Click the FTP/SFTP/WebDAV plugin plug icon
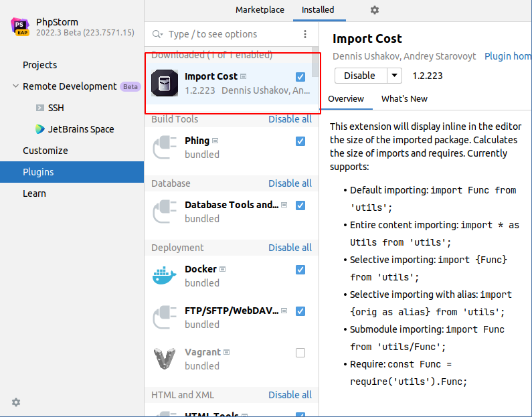The height and width of the screenshot is (417, 532). coord(165,317)
